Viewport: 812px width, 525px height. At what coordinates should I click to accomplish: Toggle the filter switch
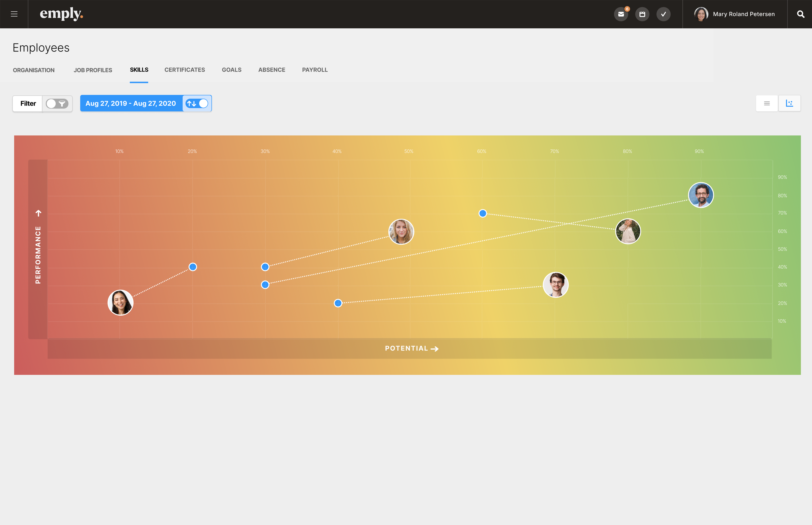tap(57, 104)
